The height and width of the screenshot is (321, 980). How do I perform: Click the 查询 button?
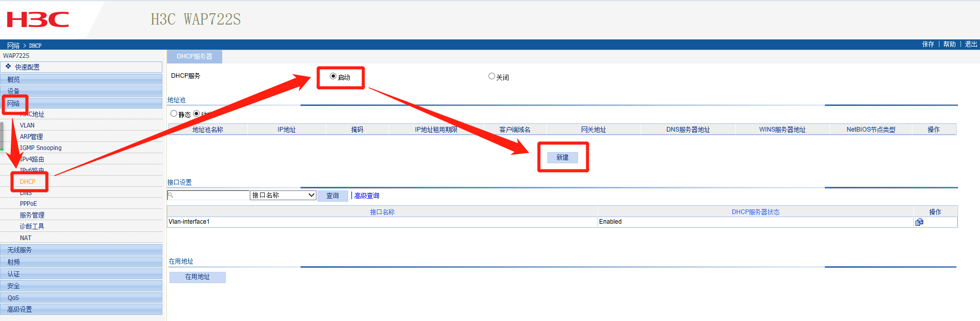tap(333, 196)
